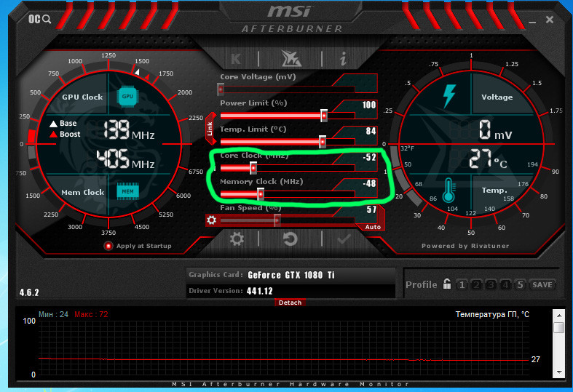Click the Core Clock value -52
The image size is (573, 392).
tap(369, 157)
